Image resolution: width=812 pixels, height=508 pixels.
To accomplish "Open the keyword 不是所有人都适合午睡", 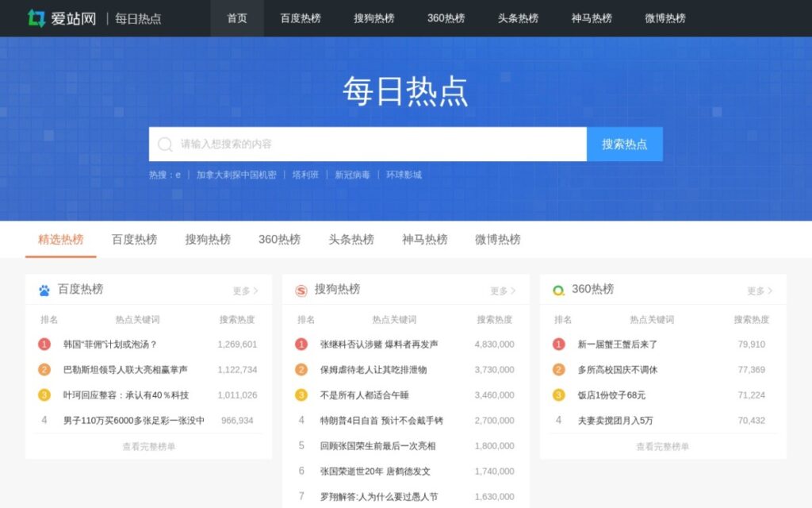I will 365,395.
